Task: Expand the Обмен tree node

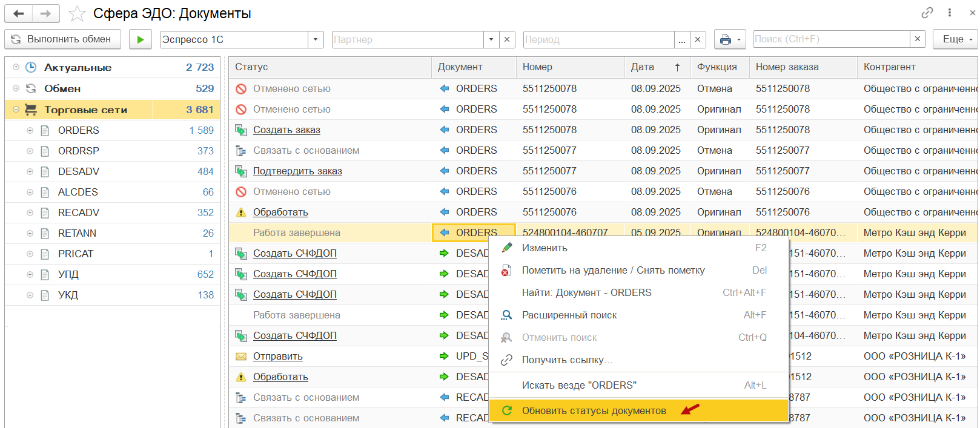Action: [16, 88]
